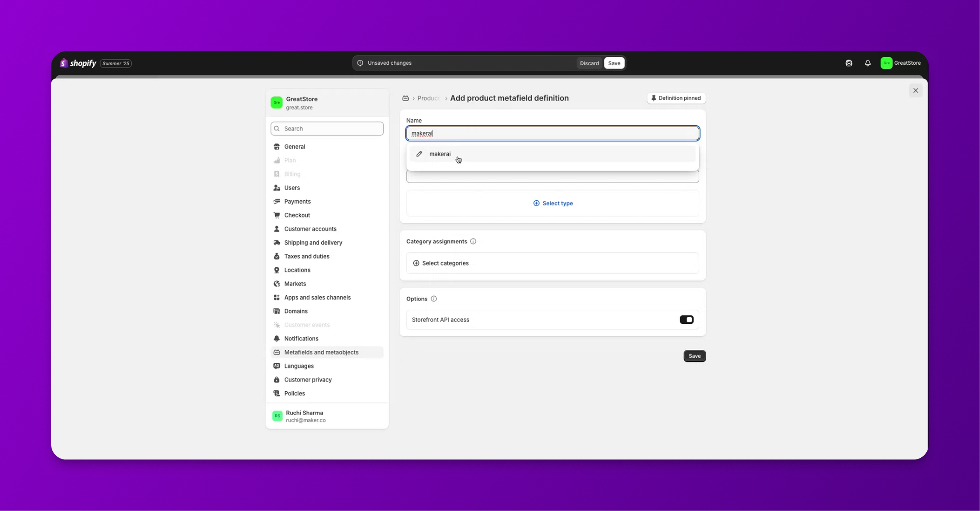The image size is (980, 511).
Task: Open Metafields and metaobjects settings
Action: point(321,352)
